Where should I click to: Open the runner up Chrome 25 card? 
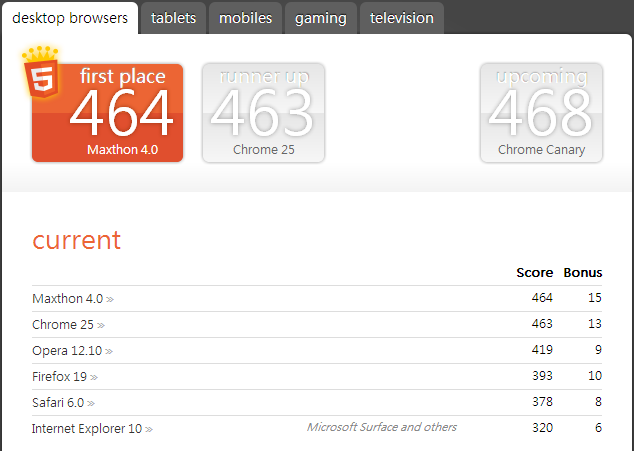pyautogui.click(x=263, y=112)
